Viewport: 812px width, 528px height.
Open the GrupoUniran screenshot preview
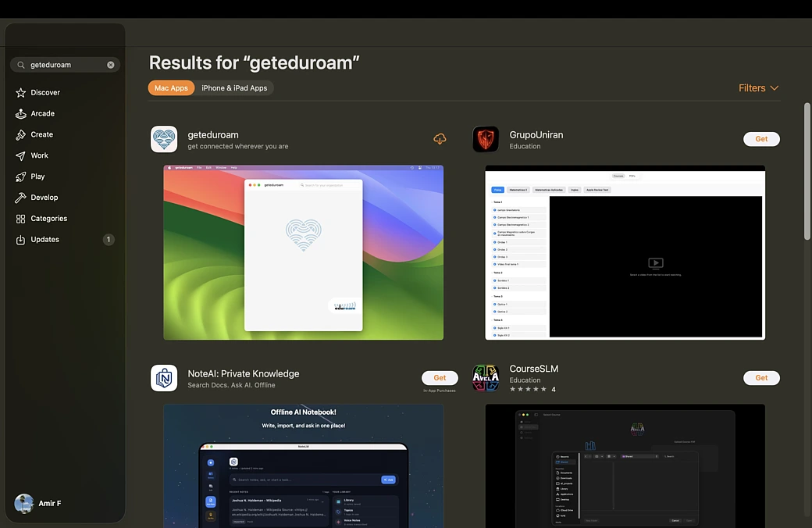[625, 252]
